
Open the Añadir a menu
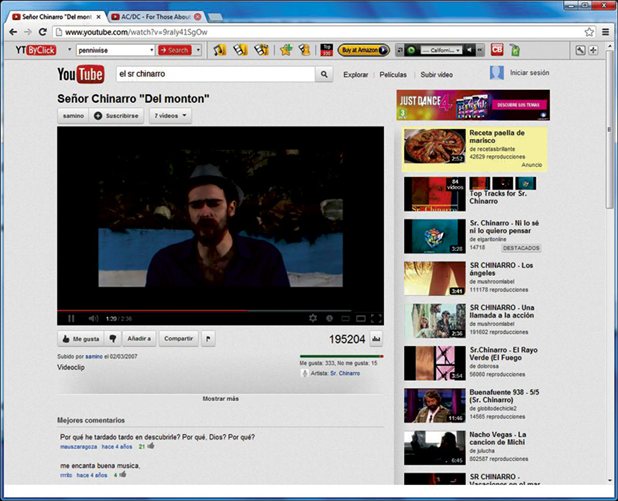tap(139, 339)
